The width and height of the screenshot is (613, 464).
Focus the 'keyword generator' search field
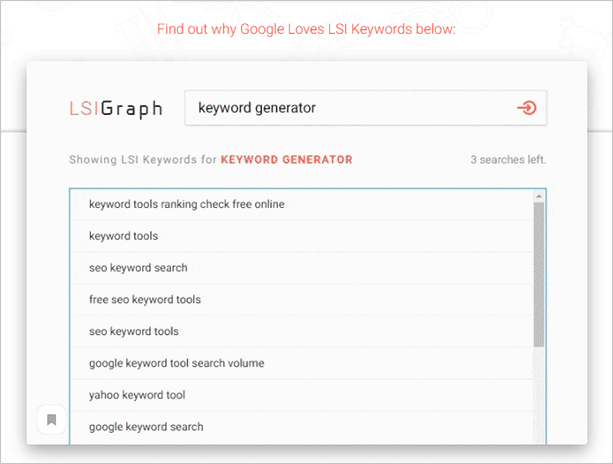[x=350, y=108]
